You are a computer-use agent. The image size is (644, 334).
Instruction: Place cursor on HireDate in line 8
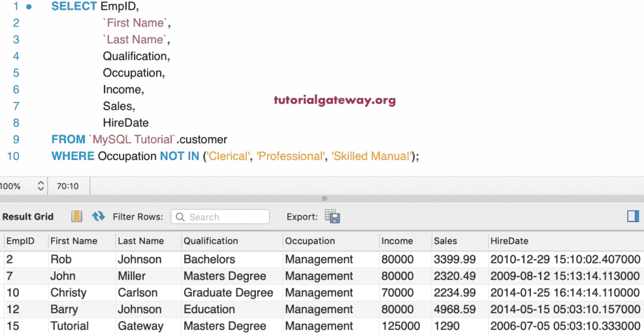(x=125, y=123)
